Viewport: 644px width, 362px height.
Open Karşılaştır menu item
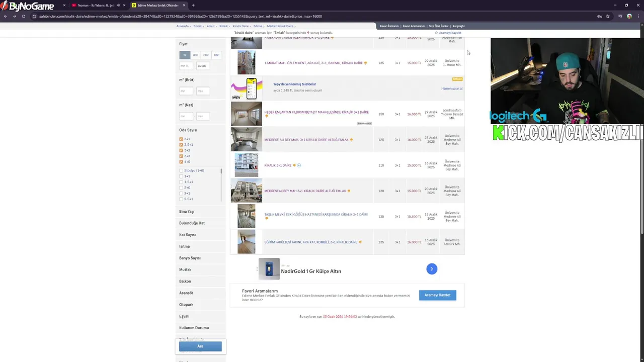click(458, 26)
